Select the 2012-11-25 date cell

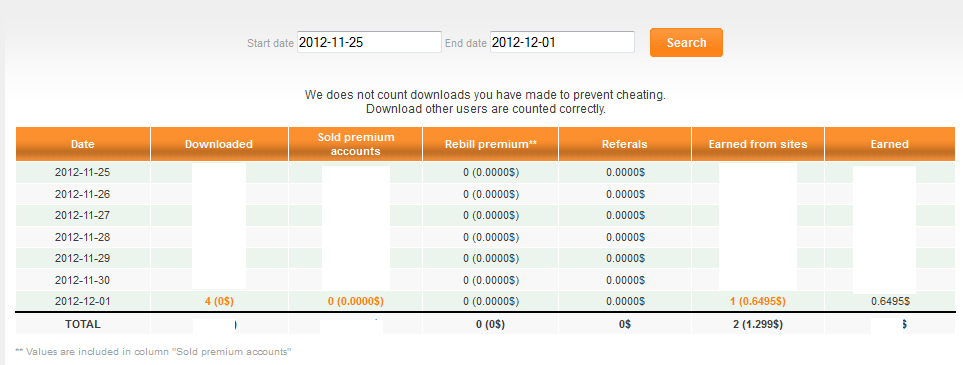[82, 173]
